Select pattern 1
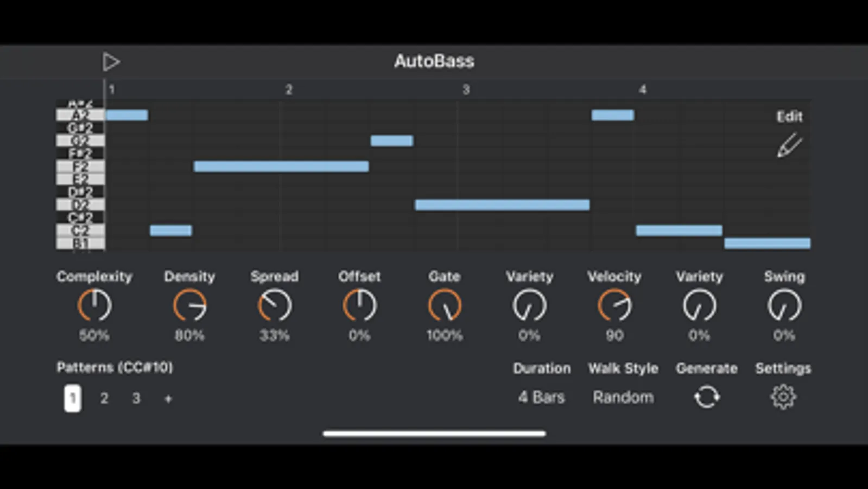 pos(73,398)
